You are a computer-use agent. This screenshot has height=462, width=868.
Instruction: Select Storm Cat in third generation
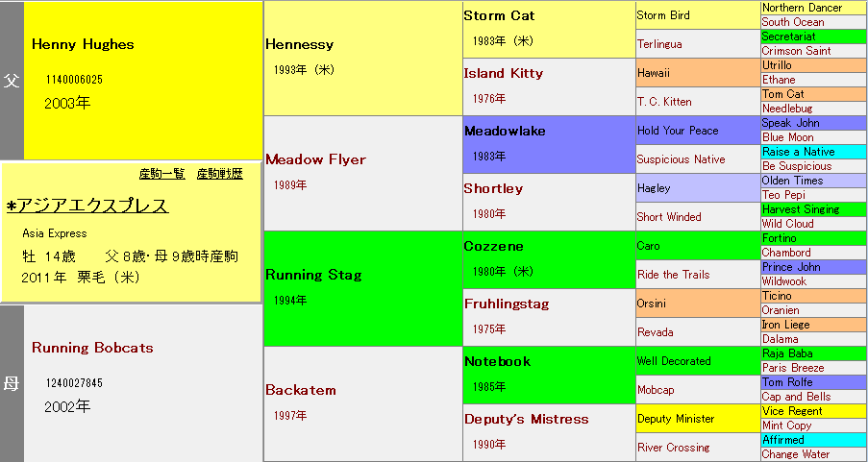click(x=499, y=15)
